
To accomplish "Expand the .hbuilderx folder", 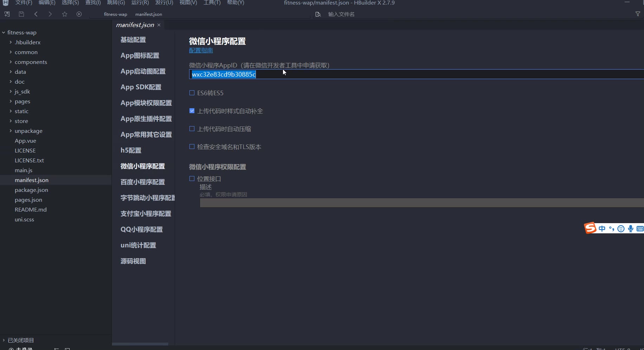I will pos(11,42).
